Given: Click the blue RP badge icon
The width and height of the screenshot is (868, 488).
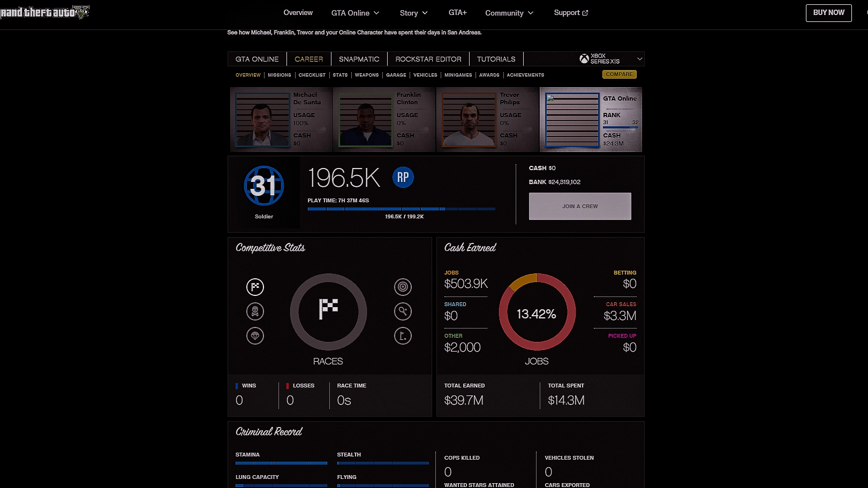Looking at the screenshot, I should (x=403, y=178).
